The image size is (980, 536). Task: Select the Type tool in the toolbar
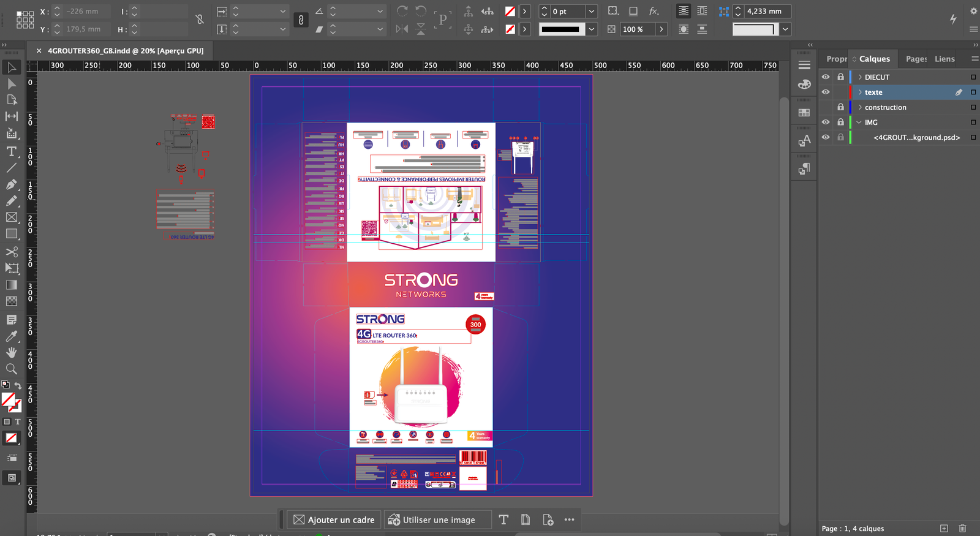tap(12, 151)
